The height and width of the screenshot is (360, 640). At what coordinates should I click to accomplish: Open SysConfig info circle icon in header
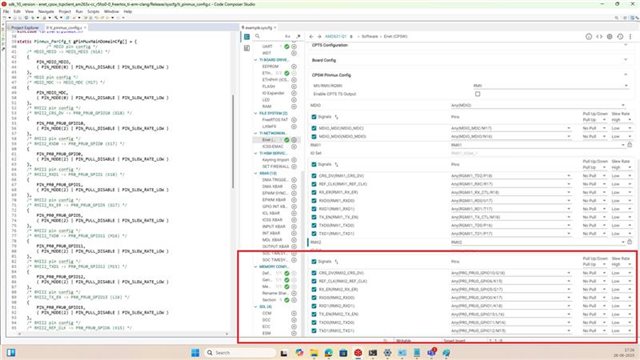[589, 36]
